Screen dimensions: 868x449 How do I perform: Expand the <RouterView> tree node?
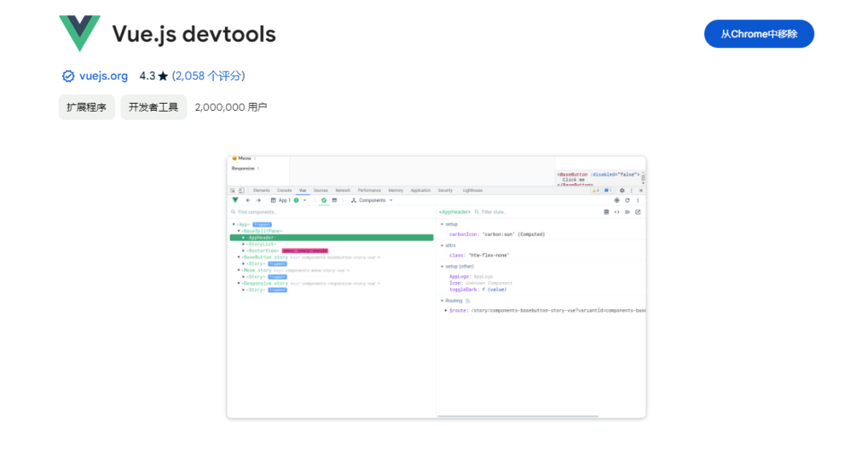click(x=244, y=251)
